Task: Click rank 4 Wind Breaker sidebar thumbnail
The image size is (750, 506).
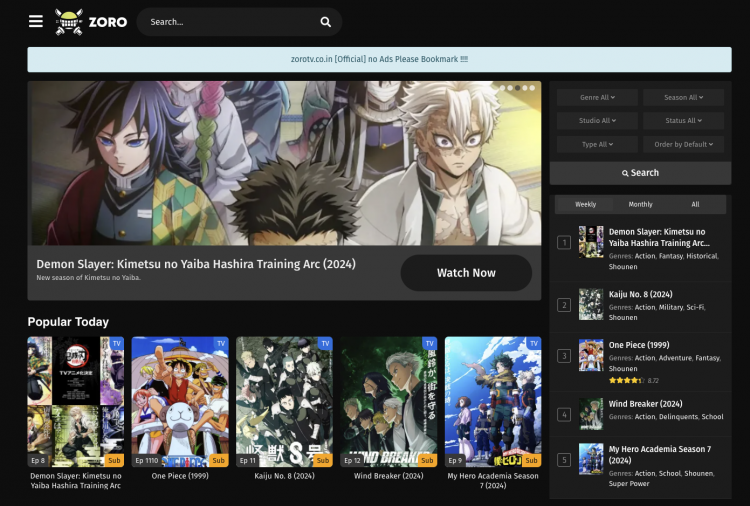Action: [591, 414]
